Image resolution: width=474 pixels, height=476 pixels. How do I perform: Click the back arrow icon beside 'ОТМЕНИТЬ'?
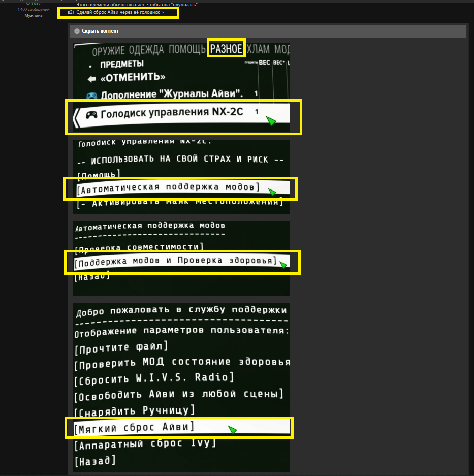[x=91, y=78]
